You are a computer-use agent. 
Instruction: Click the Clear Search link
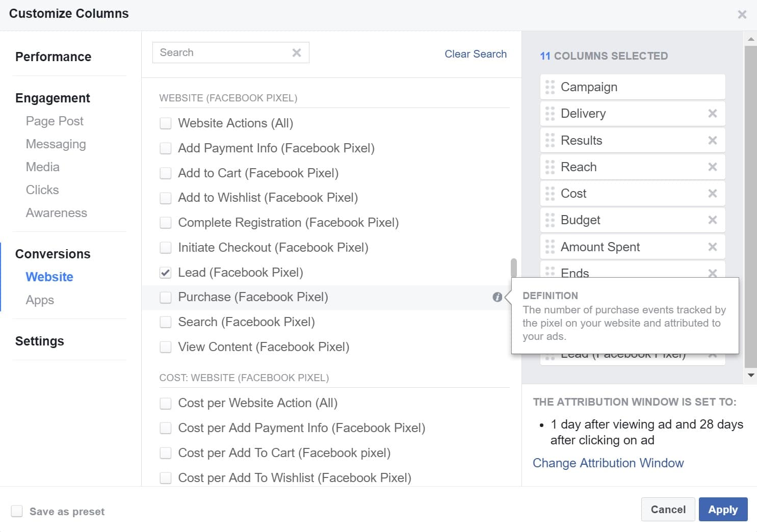pos(475,54)
